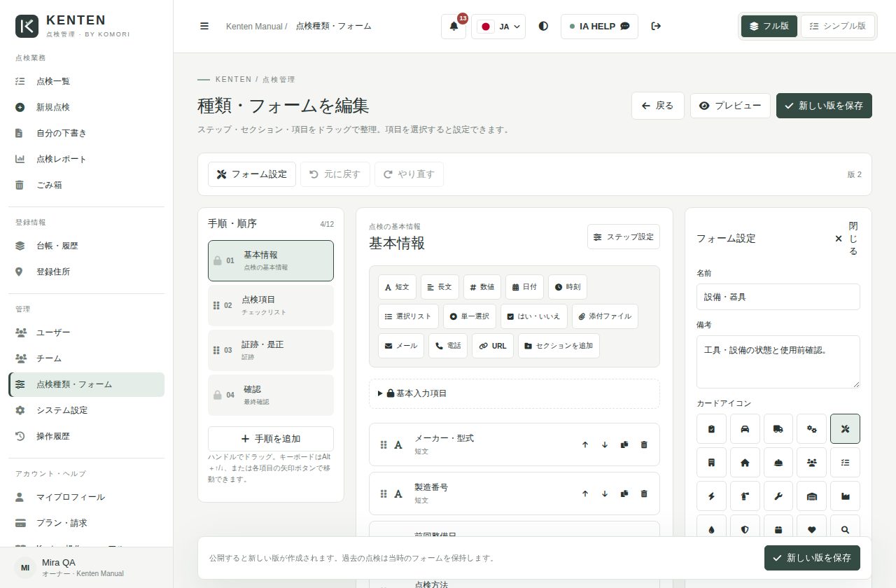Screen dimensions: 896x588
Task: Pick the house card icon
Action: (745, 463)
